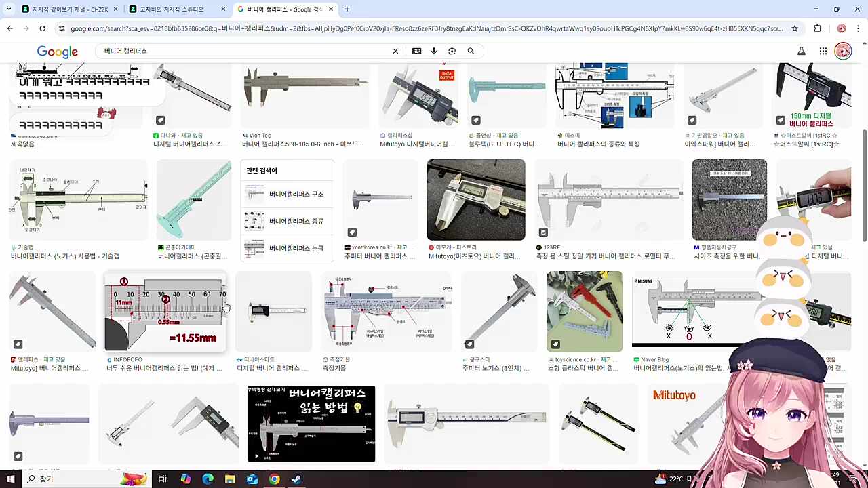Select related search 버니어캘리퍼스 구조
This screenshot has width=868, height=488.
287,194
